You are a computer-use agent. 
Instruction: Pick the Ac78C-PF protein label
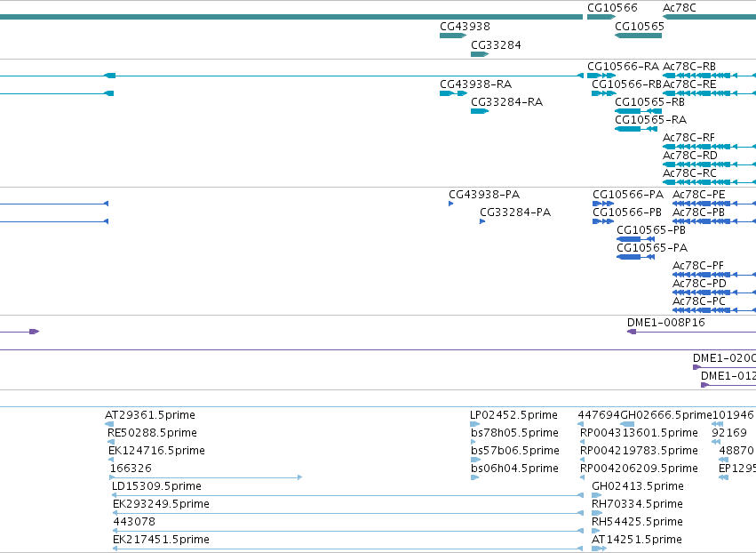tap(698, 267)
